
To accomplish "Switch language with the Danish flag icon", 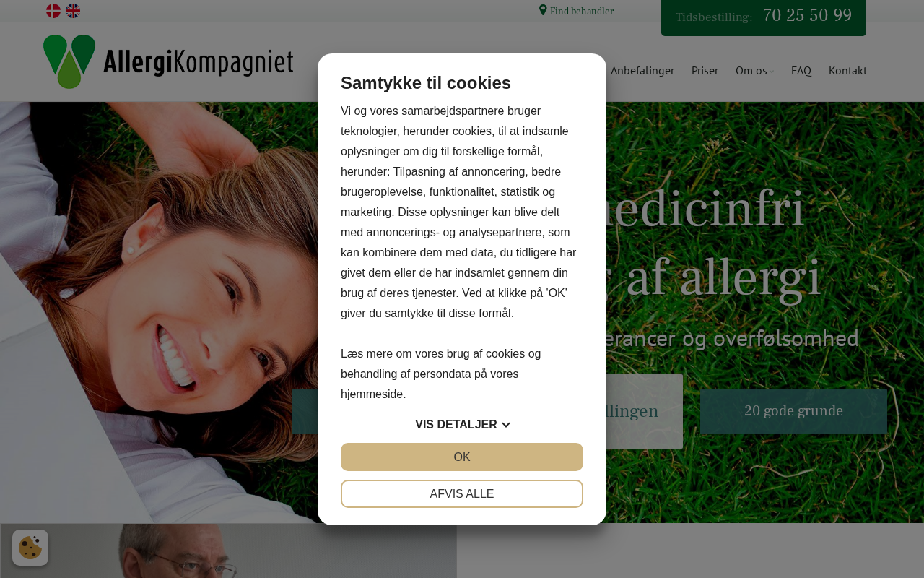I will 53,11.
